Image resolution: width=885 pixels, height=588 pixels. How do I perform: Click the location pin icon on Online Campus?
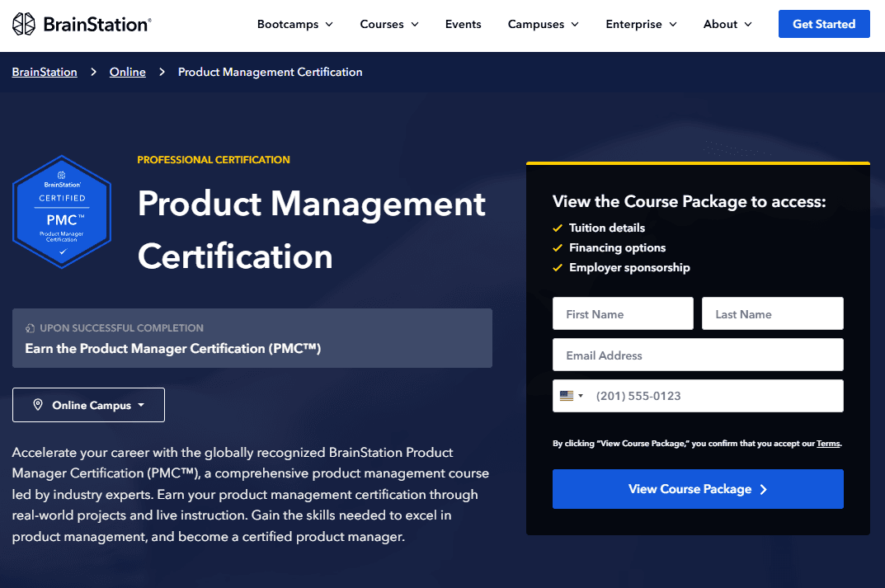click(x=38, y=405)
